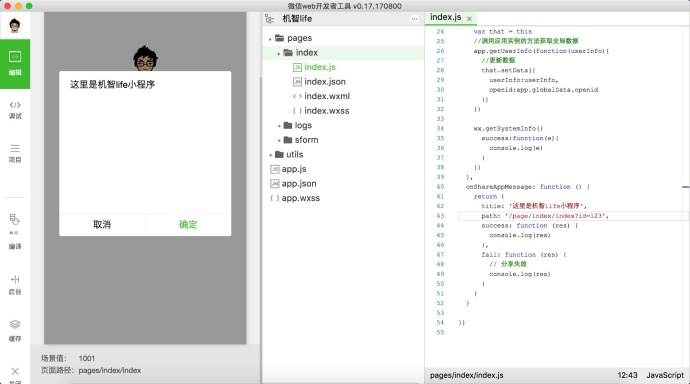This screenshot has height=384, width=690.
Task: Click the wxss braces icon beside index.wxss
Action: point(297,111)
